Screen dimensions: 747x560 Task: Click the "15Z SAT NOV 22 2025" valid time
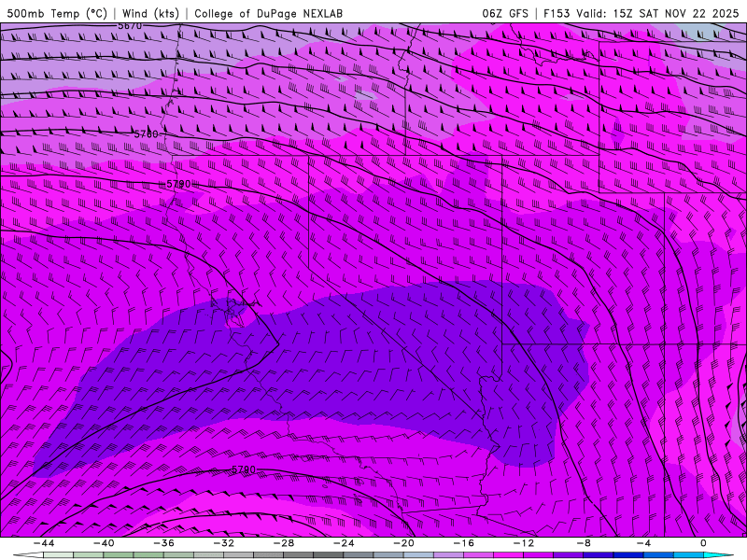(675, 13)
